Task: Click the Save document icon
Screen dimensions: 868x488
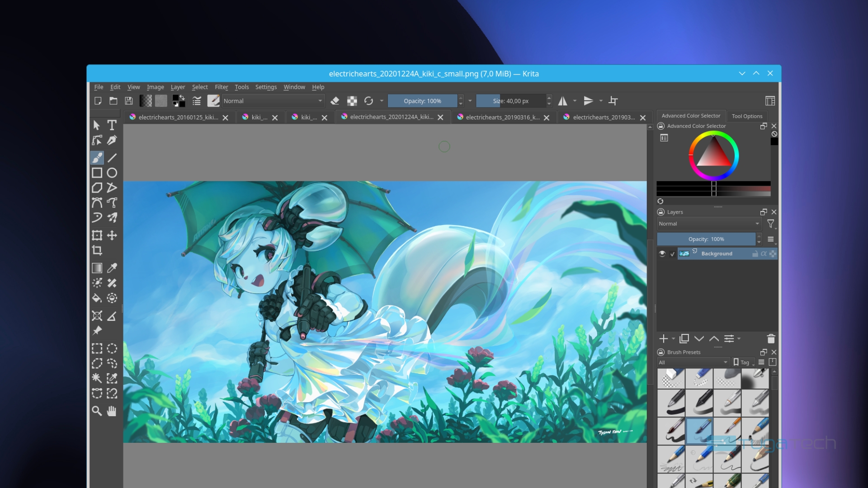Action: [129, 101]
